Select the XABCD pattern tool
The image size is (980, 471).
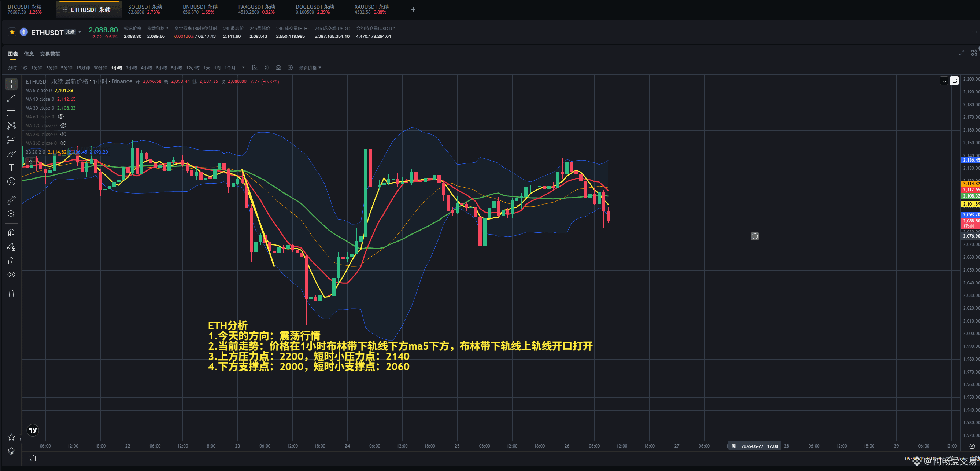tap(11, 126)
